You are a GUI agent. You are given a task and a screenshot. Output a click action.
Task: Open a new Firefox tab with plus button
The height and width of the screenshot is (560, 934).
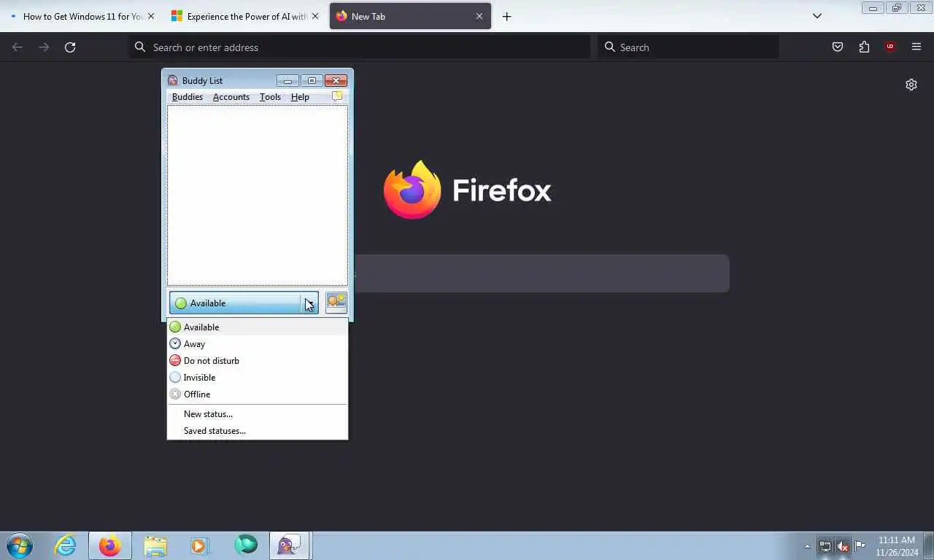(x=506, y=16)
